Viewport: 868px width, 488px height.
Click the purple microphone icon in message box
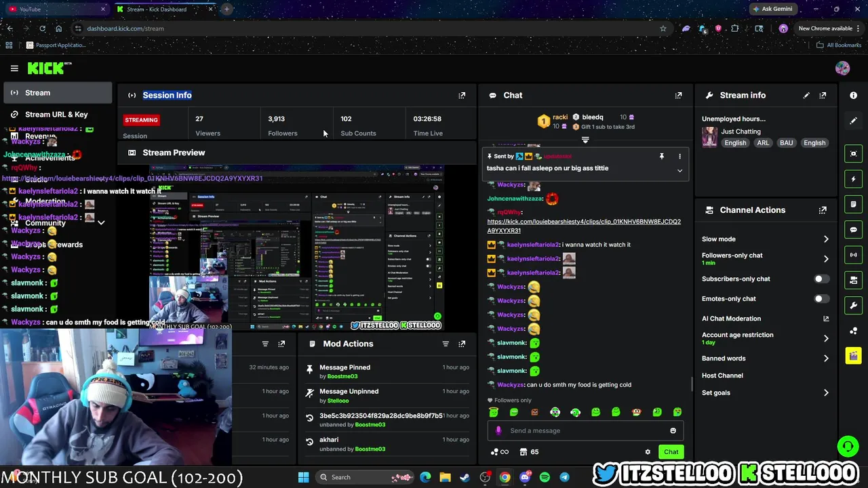pos(498,431)
